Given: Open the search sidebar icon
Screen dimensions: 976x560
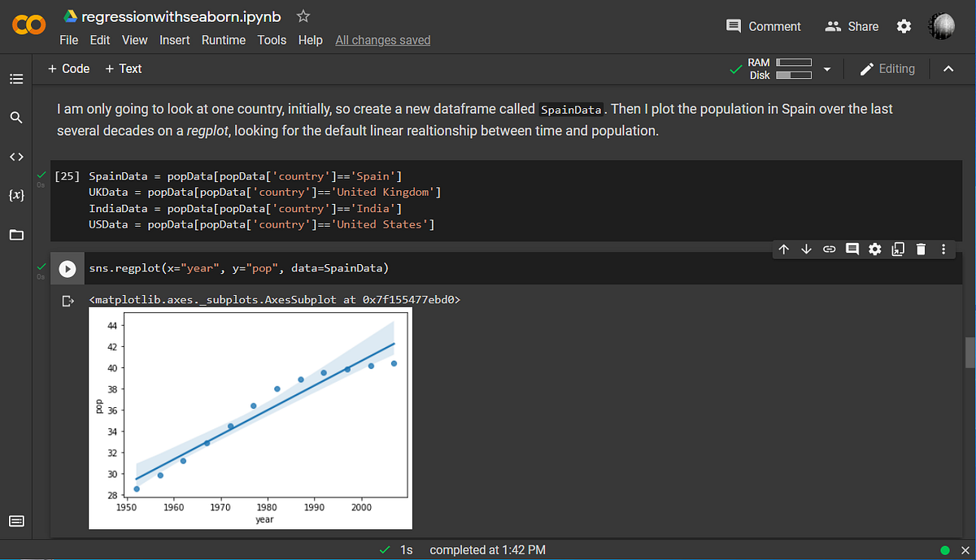Looking at the screenshot, I should coord(15,117).
